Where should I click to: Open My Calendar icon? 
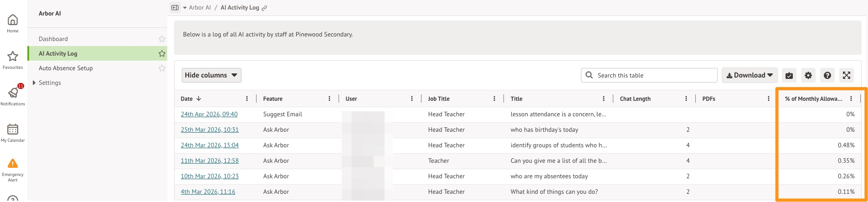click(13, 129)
